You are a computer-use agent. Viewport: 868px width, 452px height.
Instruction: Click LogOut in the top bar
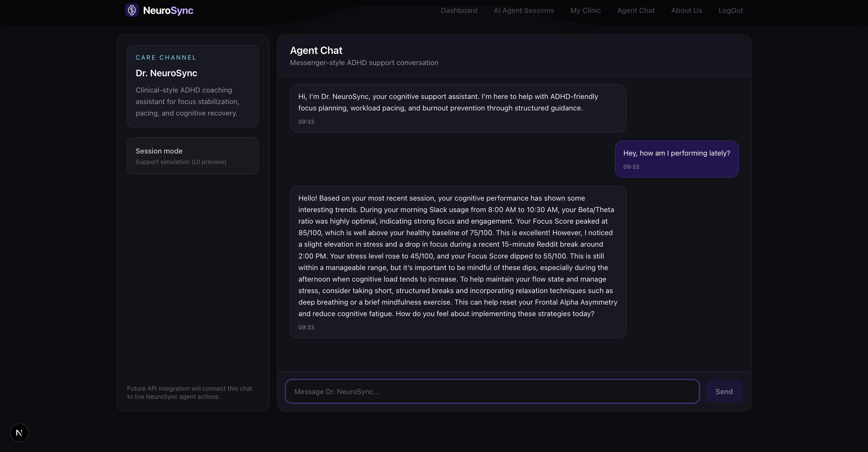pos(730,11)
